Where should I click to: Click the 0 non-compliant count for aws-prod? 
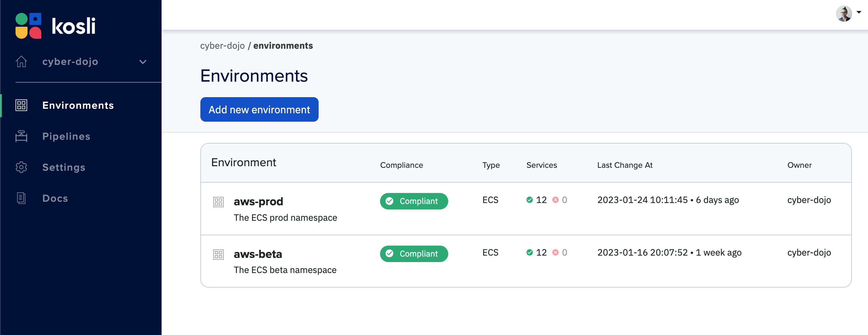point(565,200)
